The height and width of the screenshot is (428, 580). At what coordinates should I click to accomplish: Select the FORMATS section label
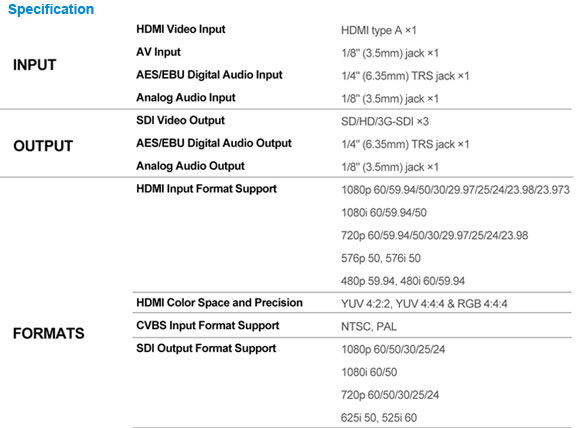48,334
